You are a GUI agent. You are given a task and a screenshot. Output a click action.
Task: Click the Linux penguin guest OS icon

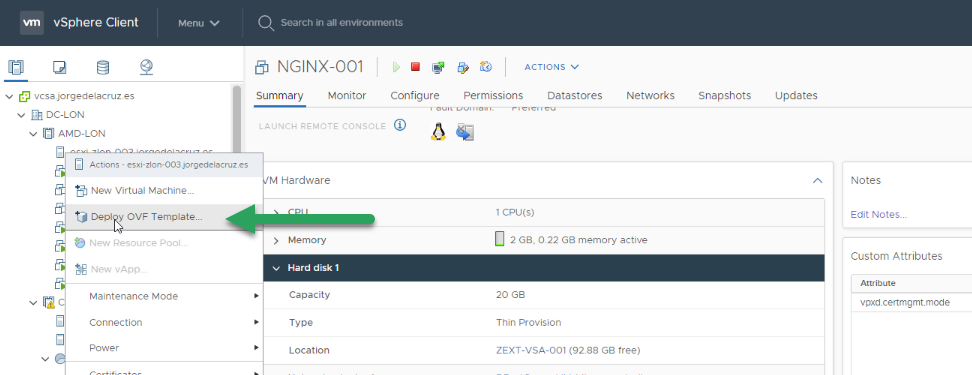(x=438, y=131)
